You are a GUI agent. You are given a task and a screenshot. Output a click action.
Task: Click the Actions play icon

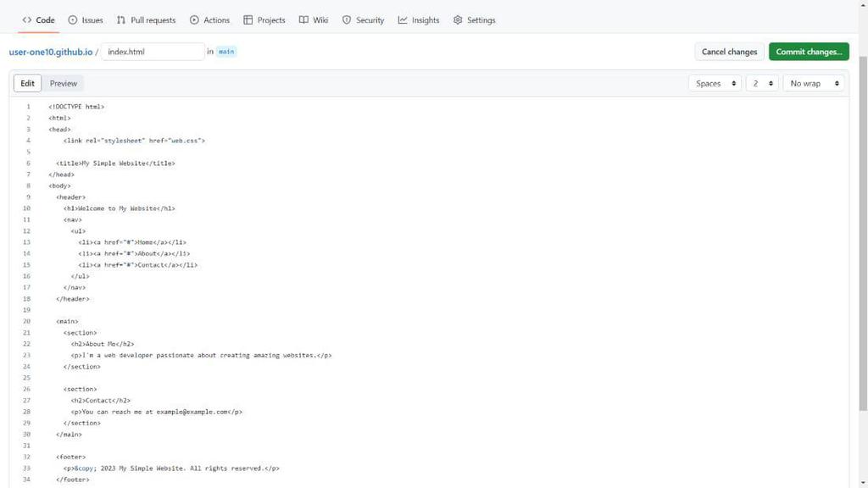coord(194,20)
